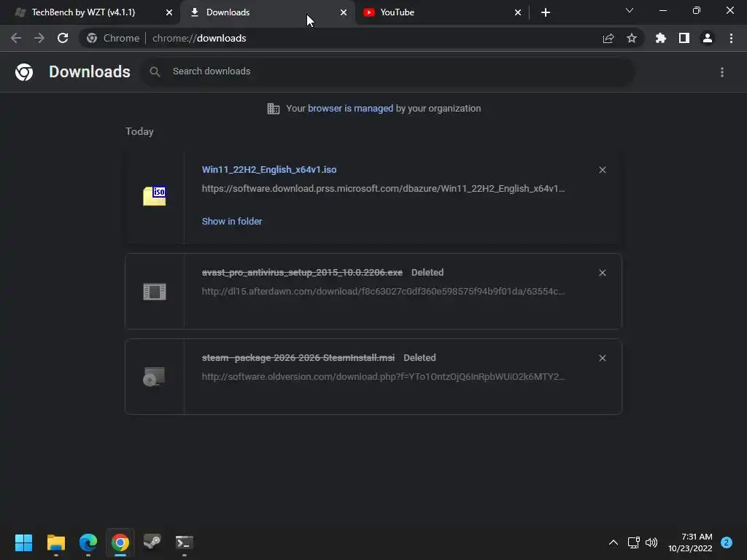Click the Search downloads field
The image size is (747, 560).
click(388, 71)
